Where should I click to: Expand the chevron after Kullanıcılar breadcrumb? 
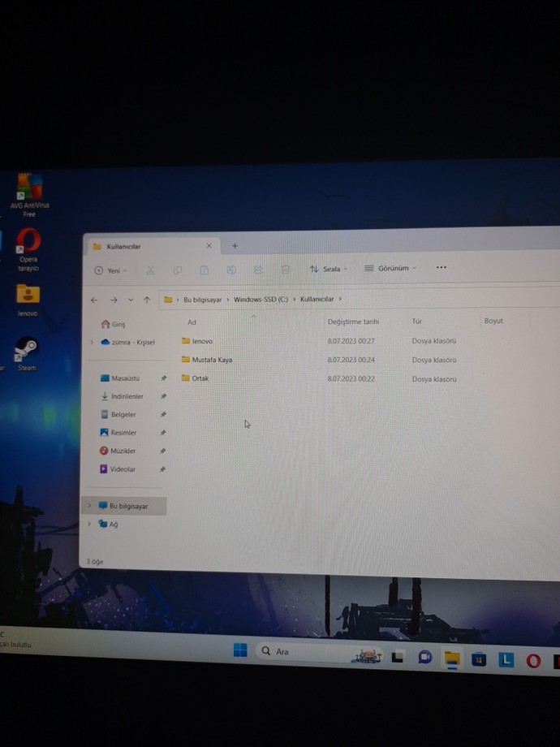coord(340,299)
